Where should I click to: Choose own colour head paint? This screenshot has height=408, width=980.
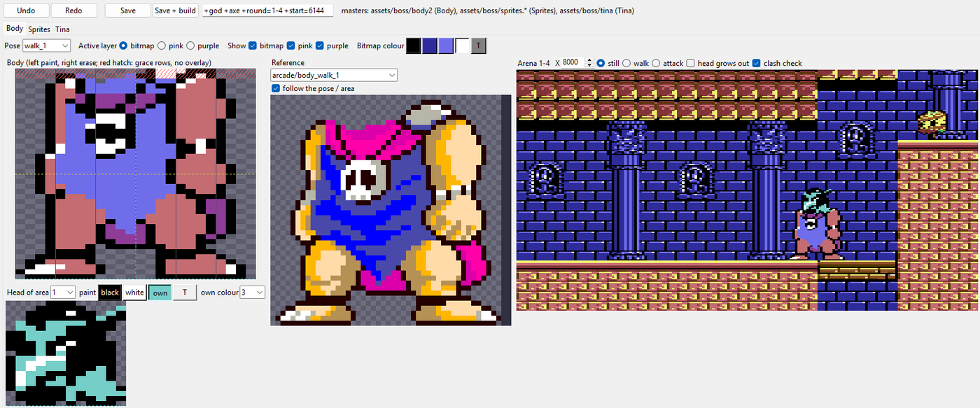coord(160,293)
